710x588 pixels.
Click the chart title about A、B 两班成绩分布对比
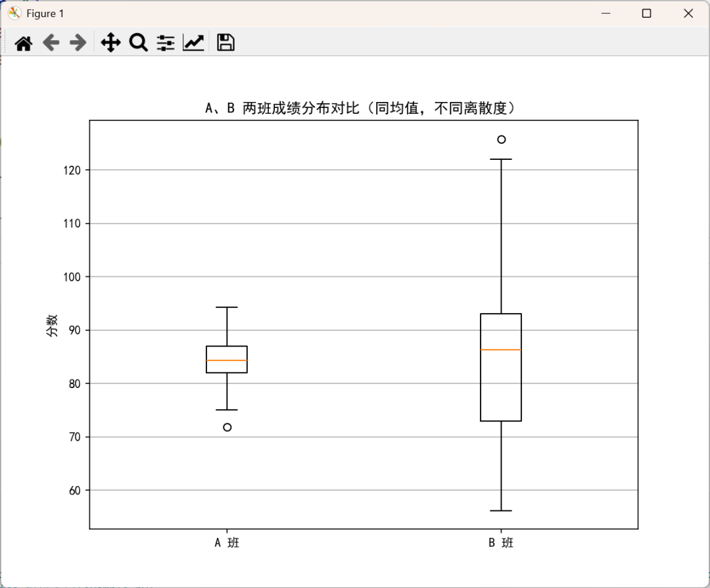360,109
